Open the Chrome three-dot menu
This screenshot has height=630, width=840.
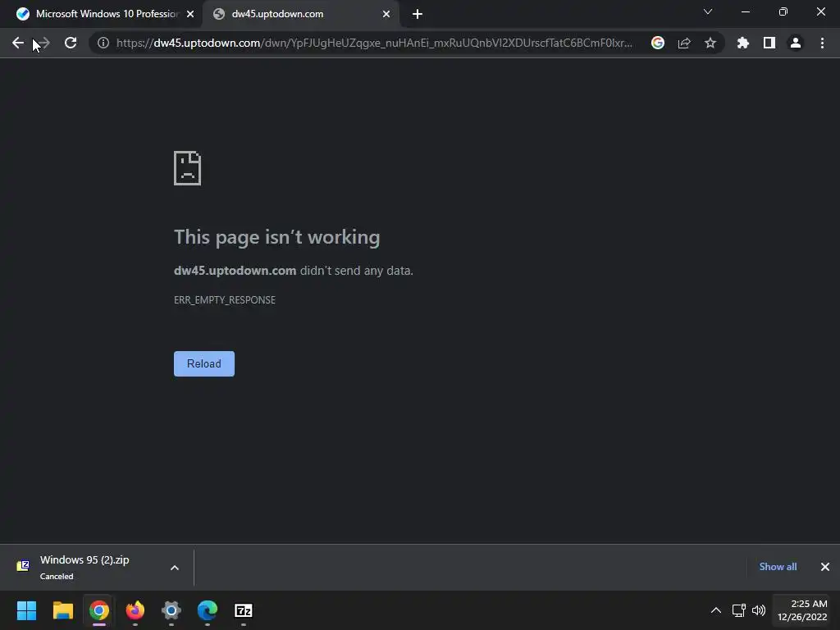[822, 43]
